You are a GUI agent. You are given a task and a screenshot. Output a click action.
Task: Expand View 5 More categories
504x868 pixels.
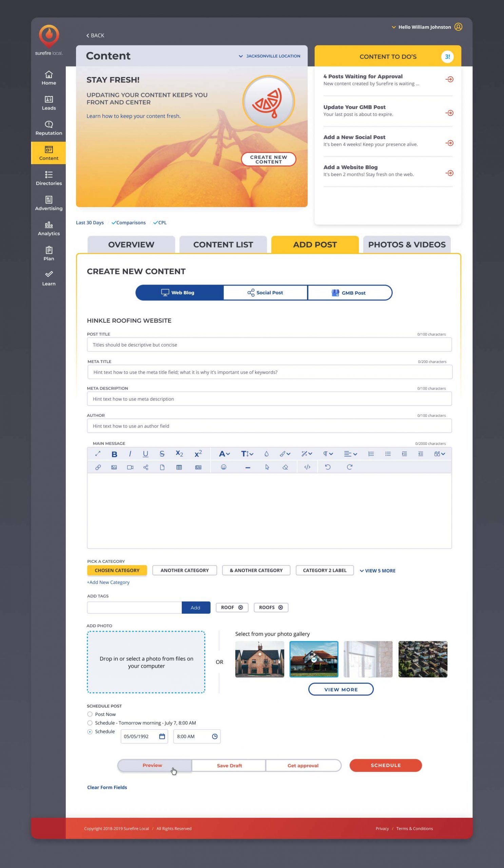377,571
